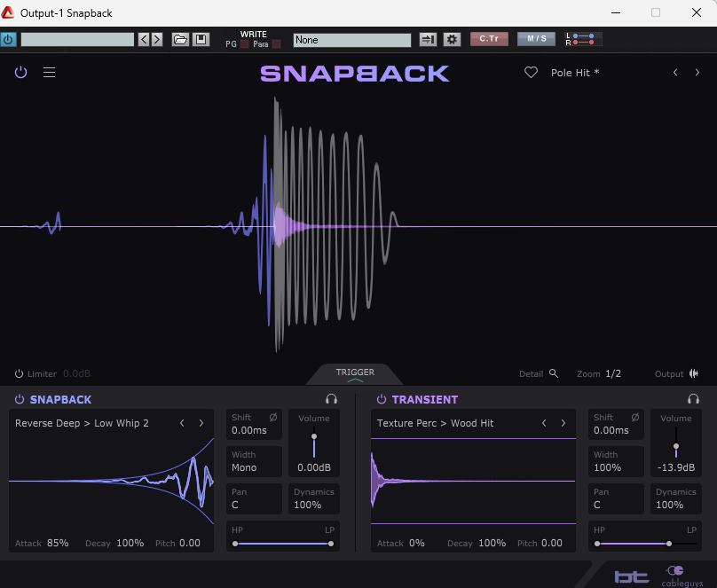Open the host preset folder icon
The image size is (717, 588).
180,39
